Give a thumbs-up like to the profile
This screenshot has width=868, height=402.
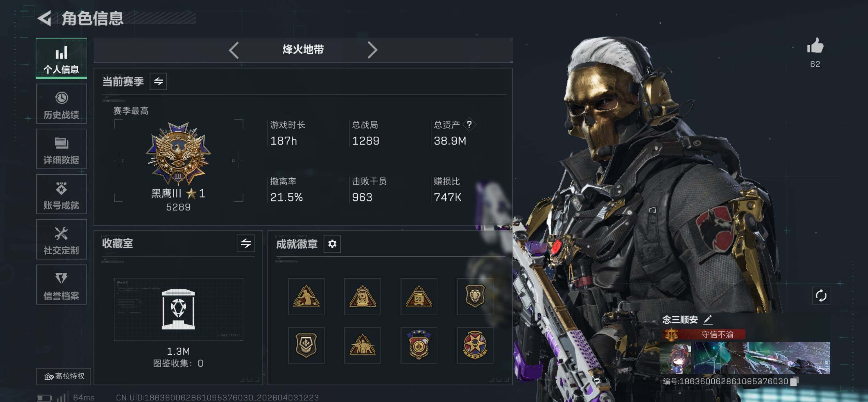click(x=815, y=46)
